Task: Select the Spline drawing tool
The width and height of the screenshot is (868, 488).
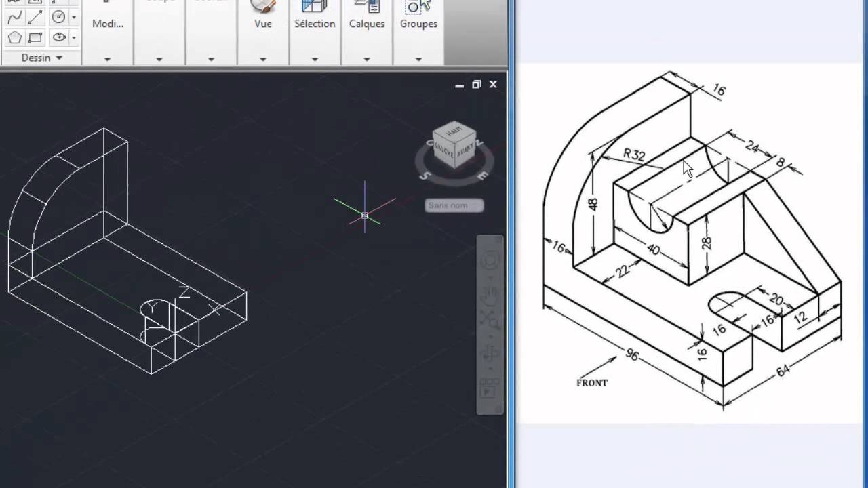Action: 14,17
